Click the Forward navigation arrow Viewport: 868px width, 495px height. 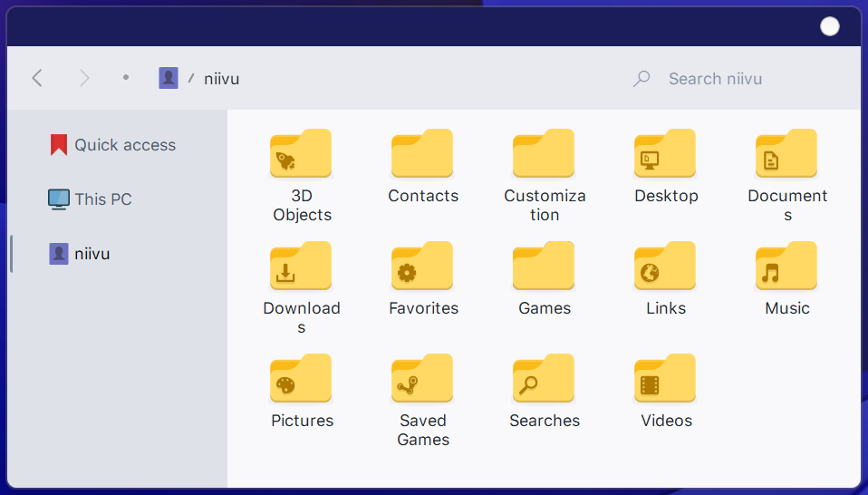coord(84,78)
